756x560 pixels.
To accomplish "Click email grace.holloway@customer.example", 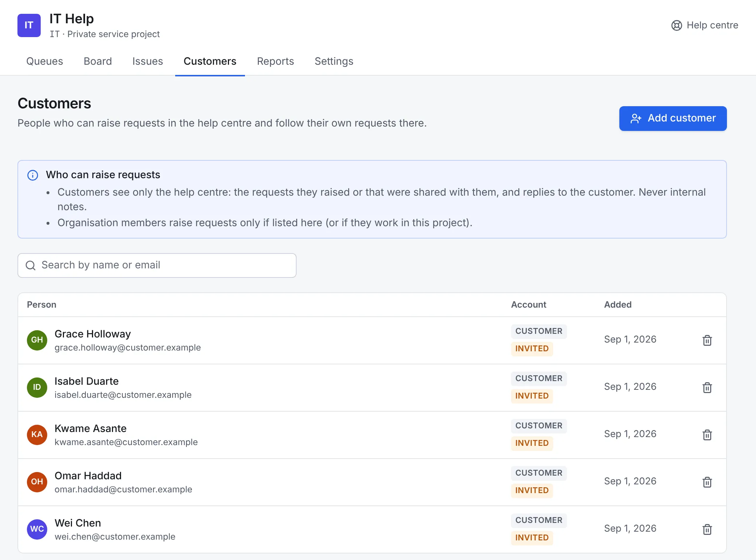I will (128, 348).
